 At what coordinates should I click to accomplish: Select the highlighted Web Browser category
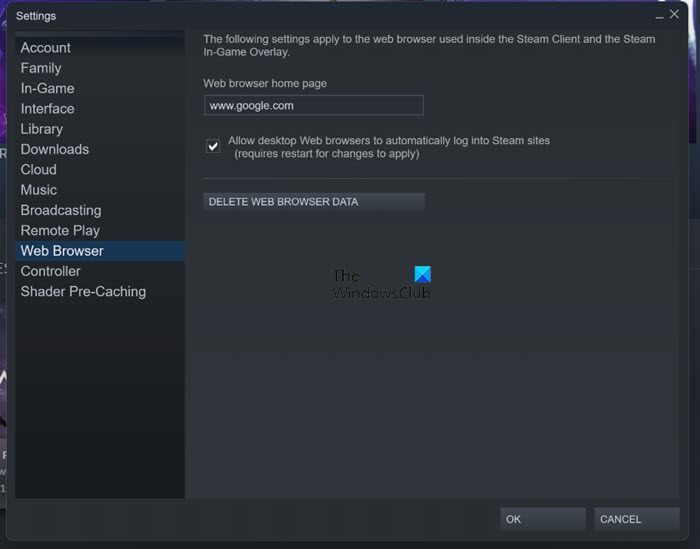[100, 251]
